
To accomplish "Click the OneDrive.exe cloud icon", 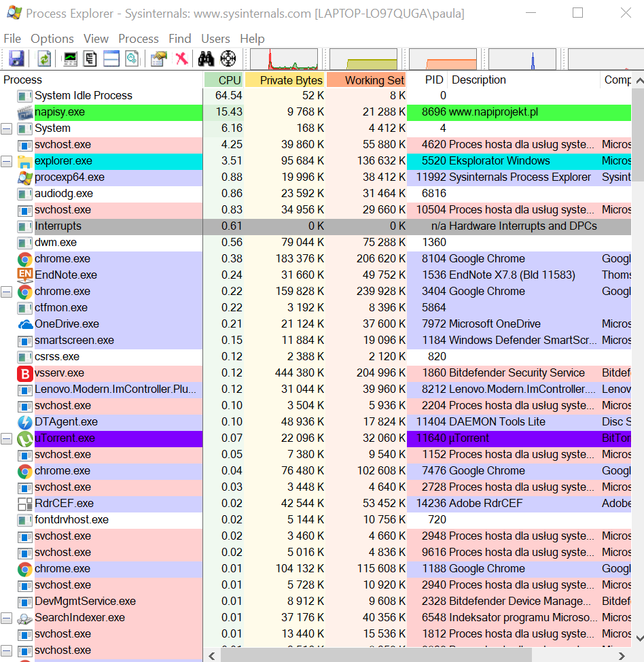I will click(x=25, y=324).
